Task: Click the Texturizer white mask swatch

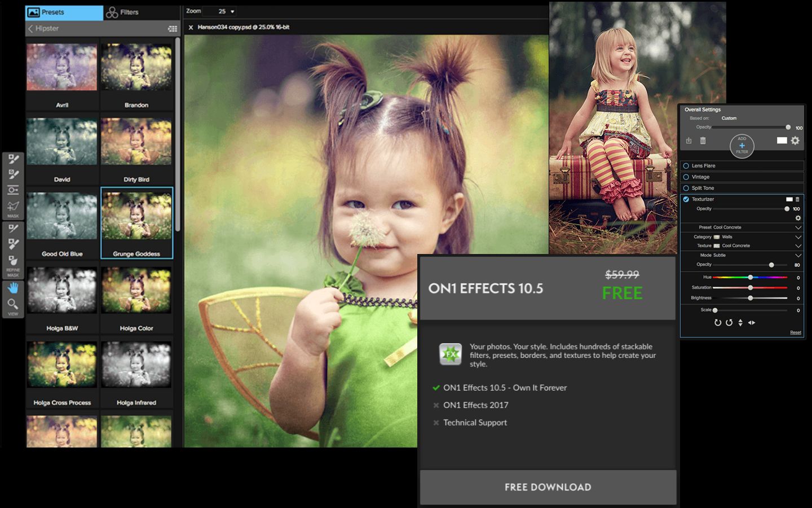Action: point(789,199)
